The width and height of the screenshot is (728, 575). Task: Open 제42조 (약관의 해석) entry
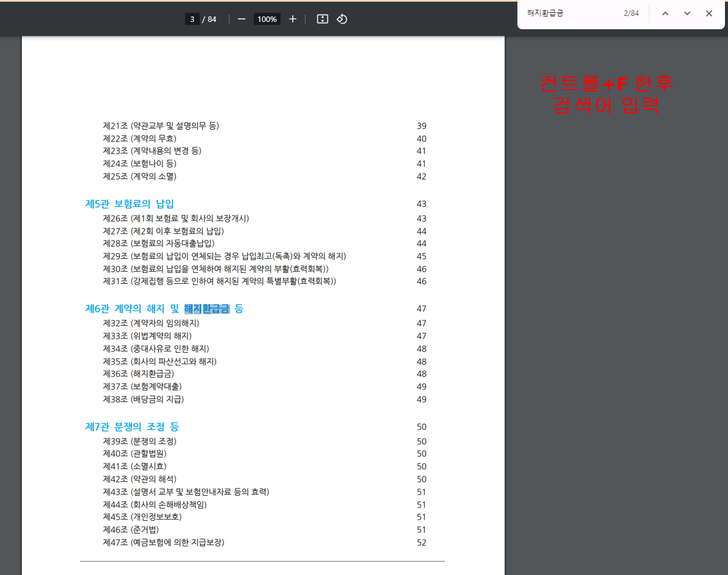[139, 479]
